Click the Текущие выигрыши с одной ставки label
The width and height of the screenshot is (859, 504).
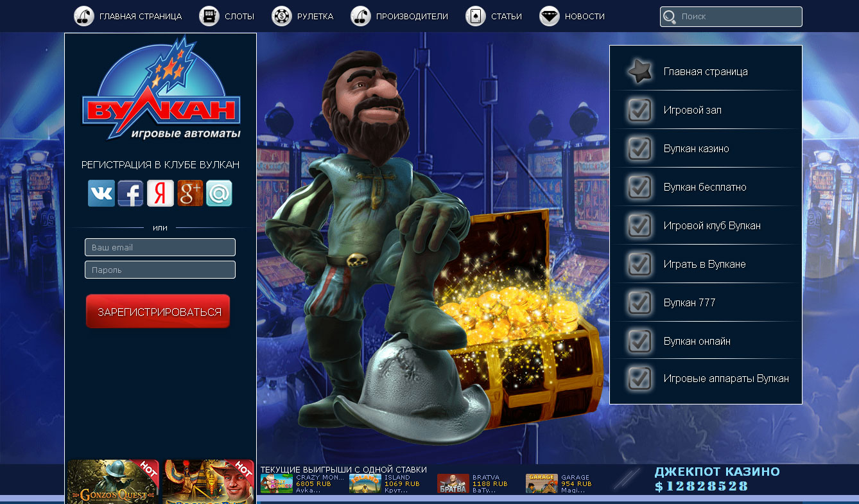pyautogui.click(x=343, y=469)
